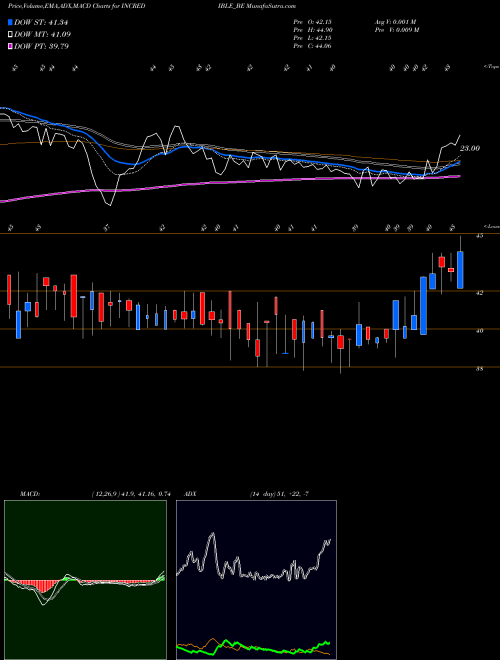The image size is (500, 660).
Task: Click the 'Pre H: 44.90' value
Action: [x=313, y=30]
